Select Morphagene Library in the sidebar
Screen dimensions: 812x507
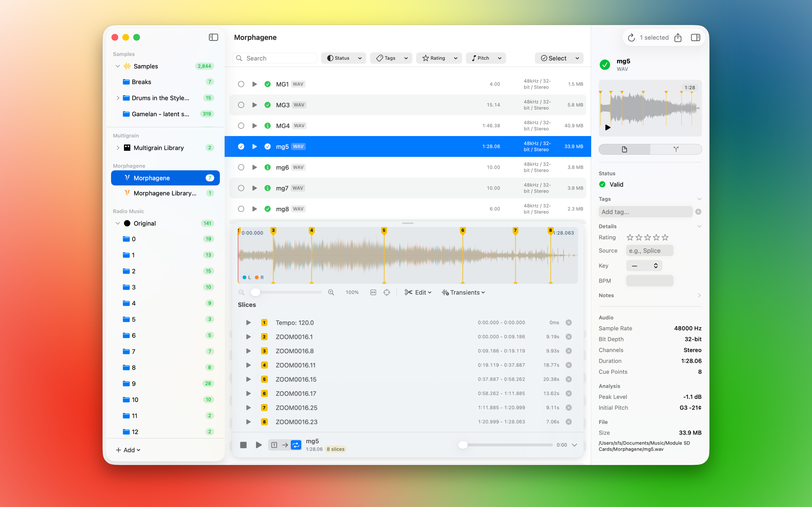(x=165, y=193)
